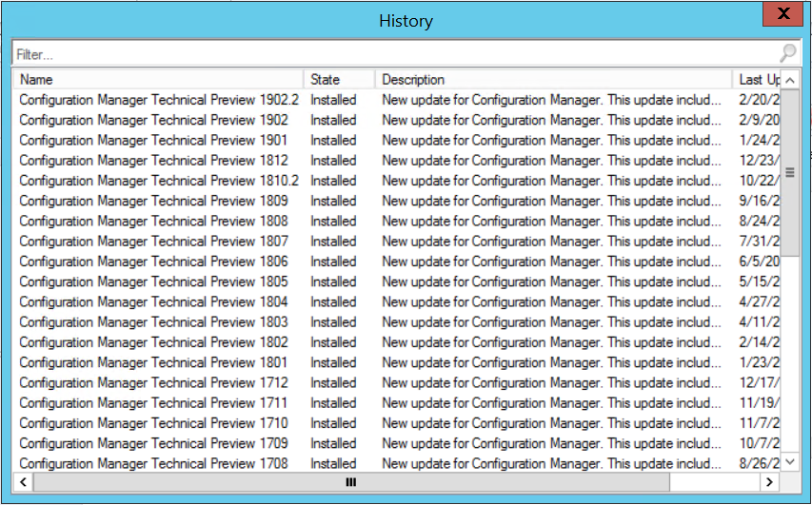The width and height of the screenshot is (812, 505).
Task: Click the 4/11 date cell
Action: pyautogui.click(x=760, y=321)
